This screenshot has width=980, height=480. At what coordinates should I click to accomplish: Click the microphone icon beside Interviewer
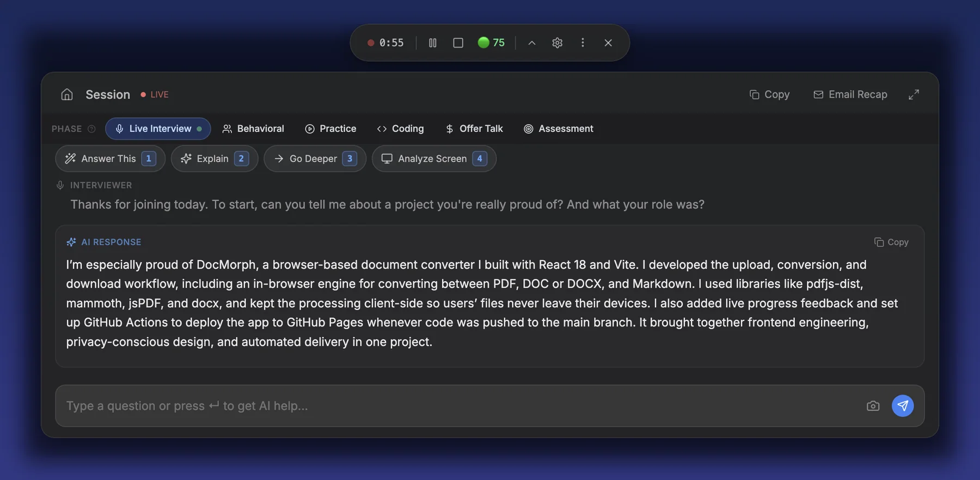[x=60, y=185]
